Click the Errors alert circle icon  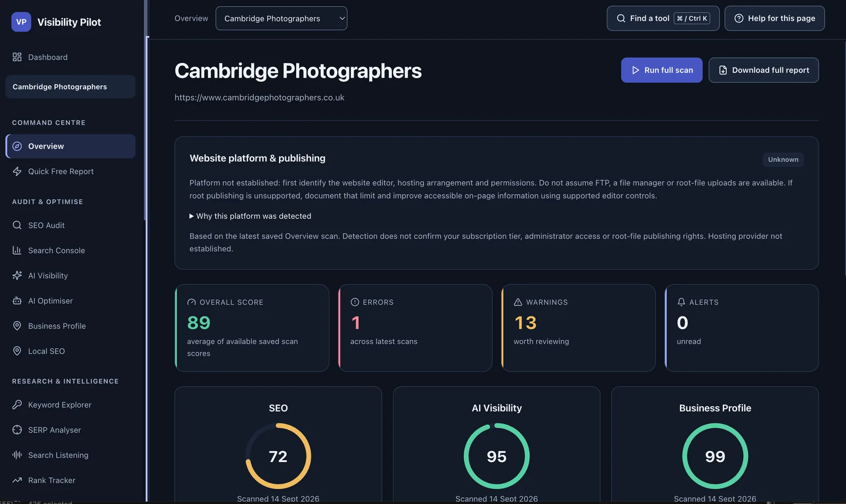(355, 302)
